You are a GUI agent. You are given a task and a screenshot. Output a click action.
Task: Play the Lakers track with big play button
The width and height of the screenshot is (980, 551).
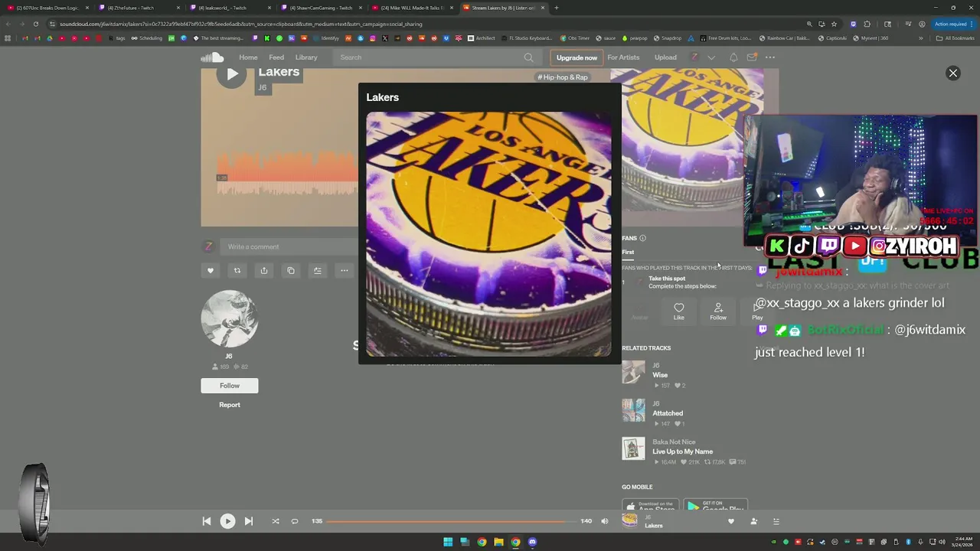click(x=232, y=74)
